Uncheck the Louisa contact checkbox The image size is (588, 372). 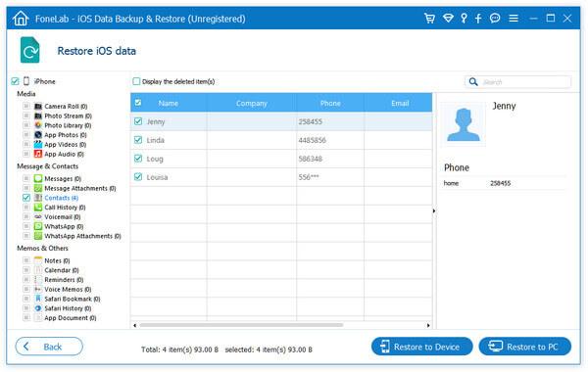[x=138, y=176]
